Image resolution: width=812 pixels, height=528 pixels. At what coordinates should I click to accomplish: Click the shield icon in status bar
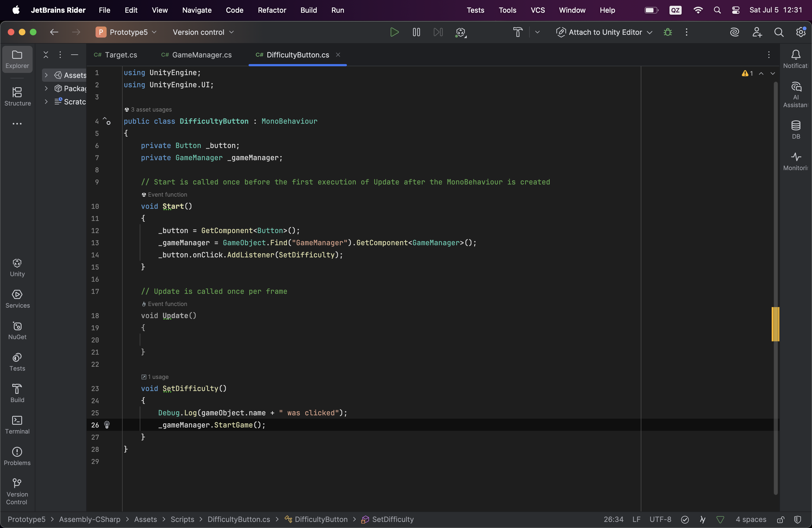coord(797,519)
